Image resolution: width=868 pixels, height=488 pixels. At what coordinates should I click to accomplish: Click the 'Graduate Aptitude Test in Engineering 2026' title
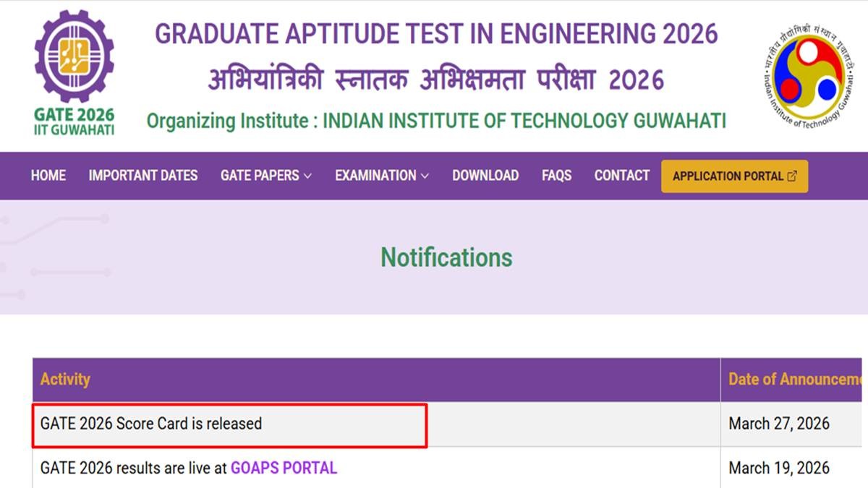click(436, 34)
